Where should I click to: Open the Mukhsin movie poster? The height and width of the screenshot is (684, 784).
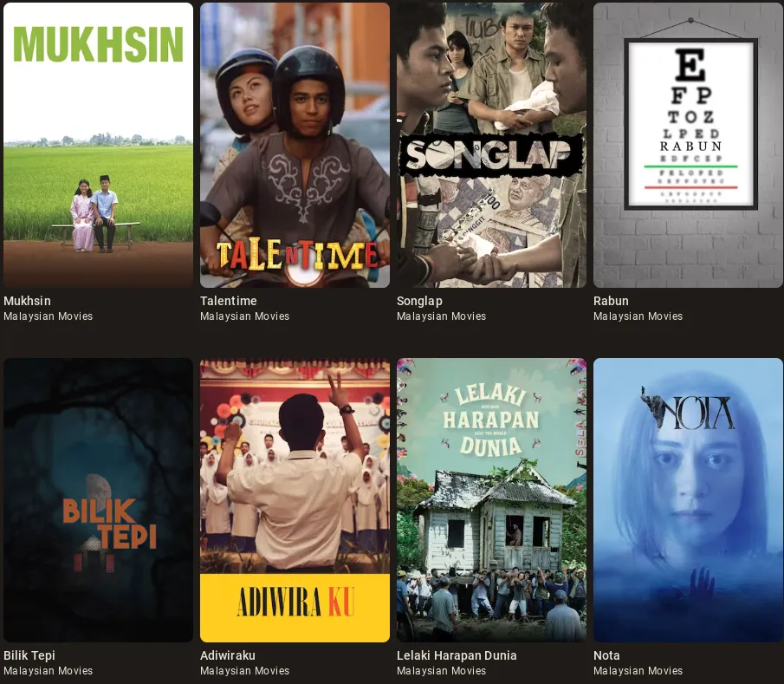[x=98, y=145]
